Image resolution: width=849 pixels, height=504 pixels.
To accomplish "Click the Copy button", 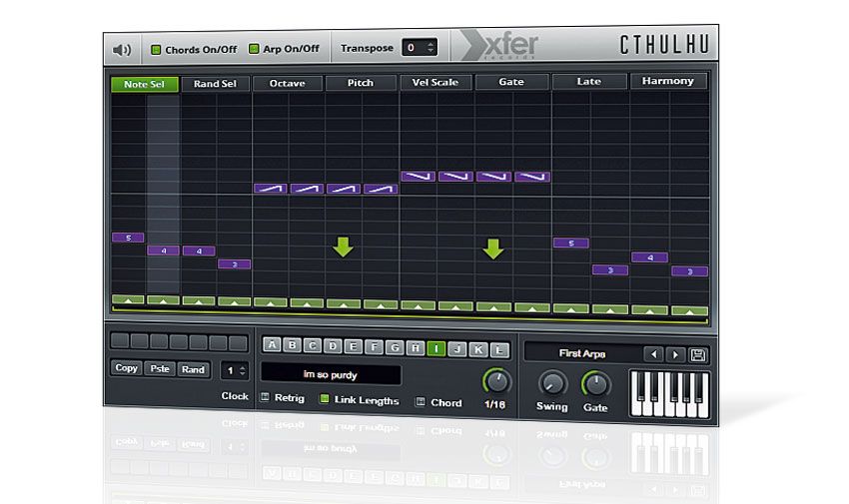I will [x=126, y=367].
